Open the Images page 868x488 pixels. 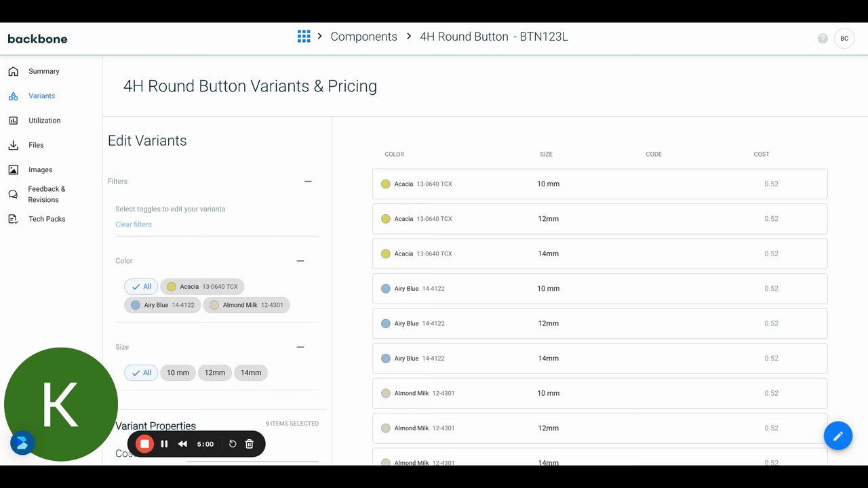point(40,169)
